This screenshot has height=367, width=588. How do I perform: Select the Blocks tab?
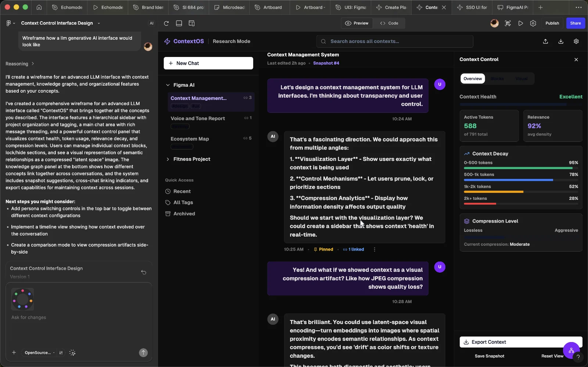[497, 79]
